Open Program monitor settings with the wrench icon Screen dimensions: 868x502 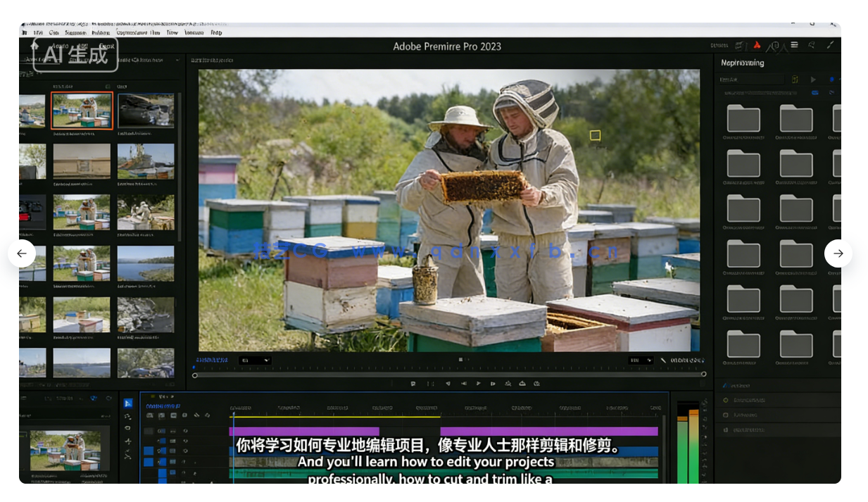point(662,360)
